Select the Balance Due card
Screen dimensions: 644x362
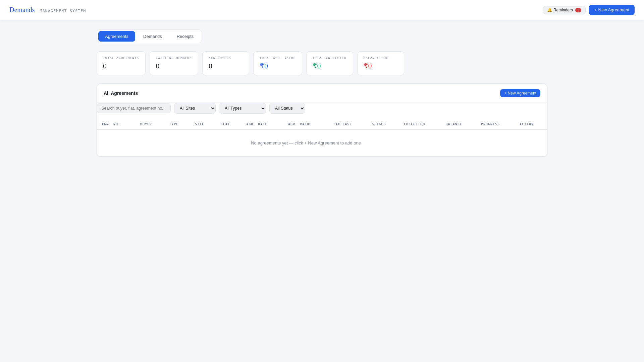[x=381, y=63]
